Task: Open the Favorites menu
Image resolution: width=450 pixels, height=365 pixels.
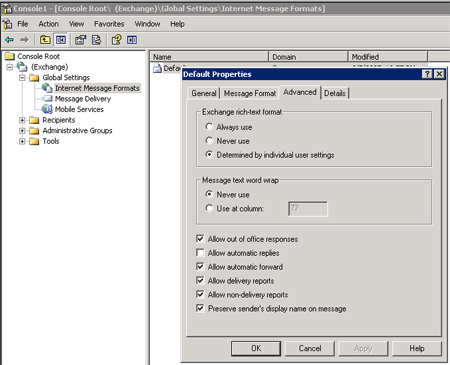Action: 109,24
